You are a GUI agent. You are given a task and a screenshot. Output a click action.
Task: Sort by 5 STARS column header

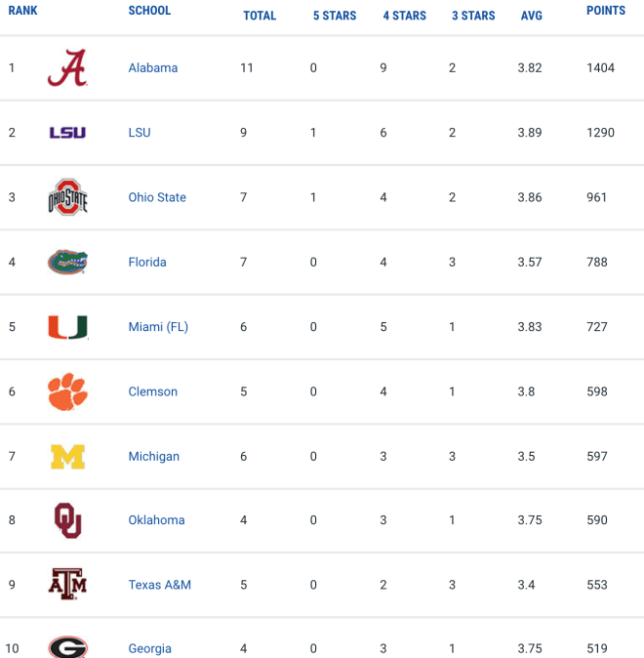click(x=335, y=16)
